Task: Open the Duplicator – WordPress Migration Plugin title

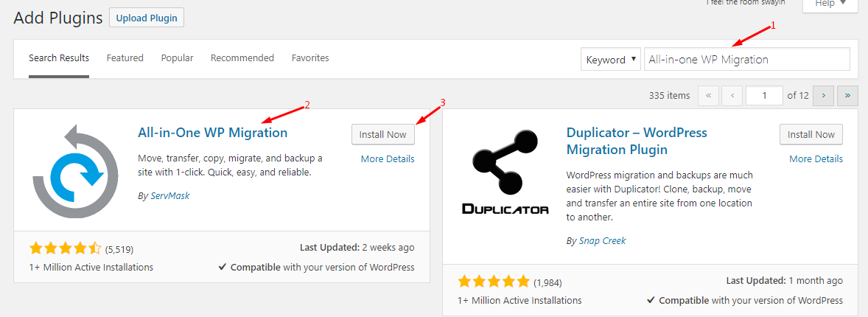Action: tap(637, 142)
